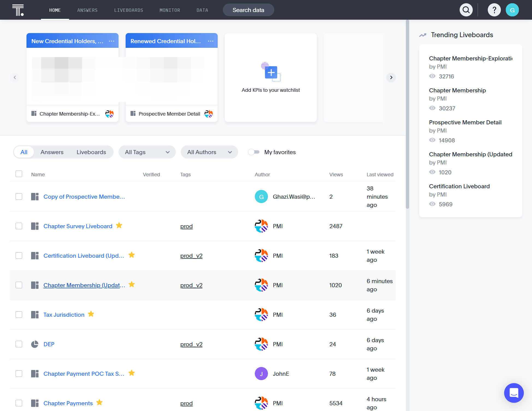Click the JohnE author avatar

[261, 374]
